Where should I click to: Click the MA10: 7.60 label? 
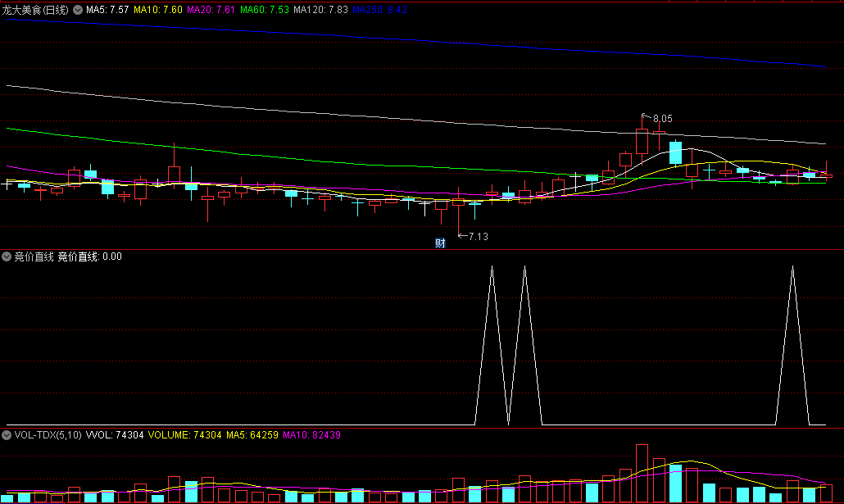click(157, 10)
